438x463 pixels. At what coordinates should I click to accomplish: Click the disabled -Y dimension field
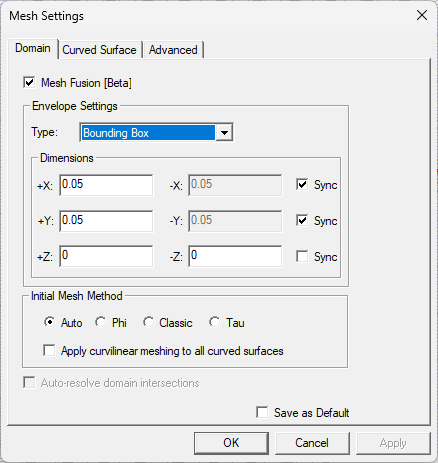235,221
